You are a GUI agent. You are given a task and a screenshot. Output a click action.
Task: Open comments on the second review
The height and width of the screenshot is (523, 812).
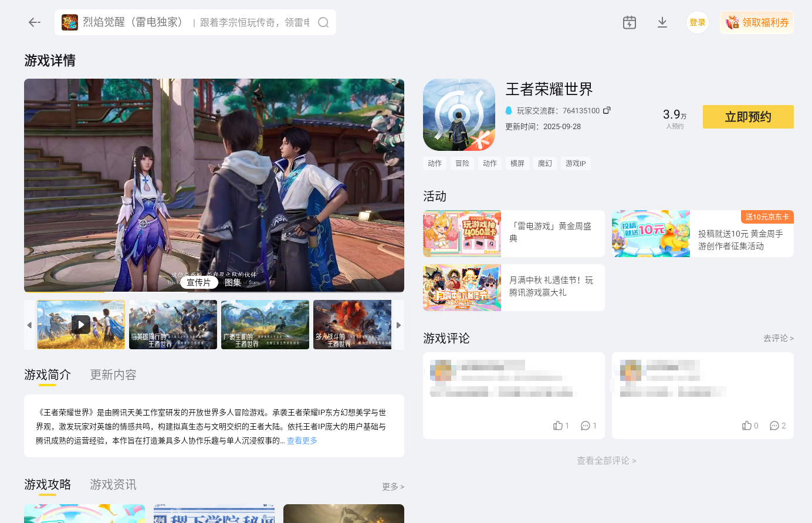(x=774, y=425)
